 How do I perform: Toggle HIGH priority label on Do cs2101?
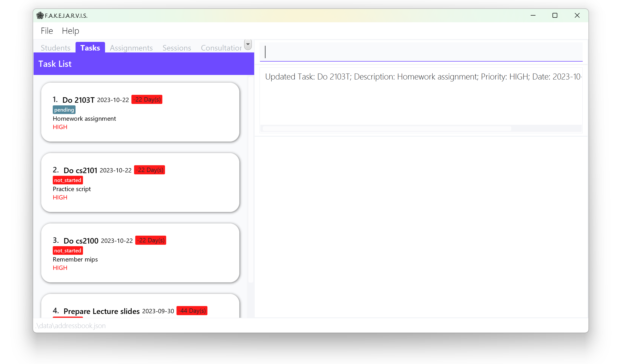59,197
